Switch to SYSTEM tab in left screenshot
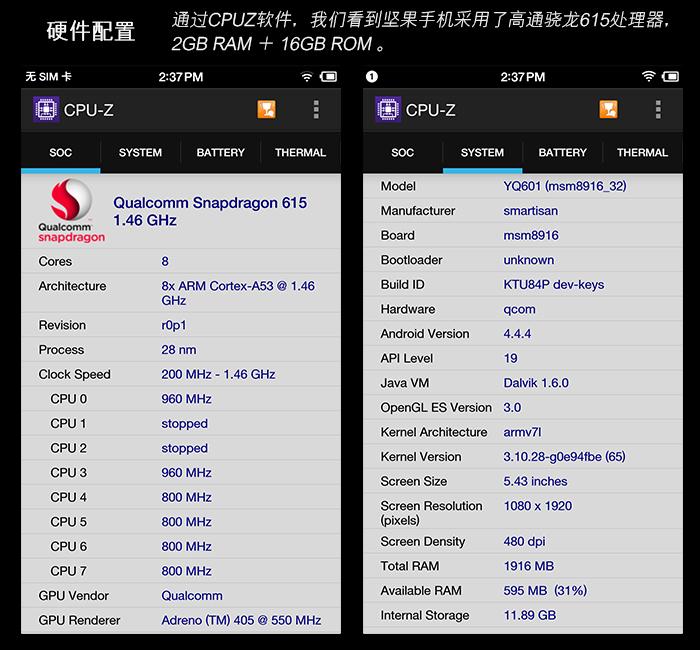The width and height of the screenshot is (700, 650). (140, 153)
